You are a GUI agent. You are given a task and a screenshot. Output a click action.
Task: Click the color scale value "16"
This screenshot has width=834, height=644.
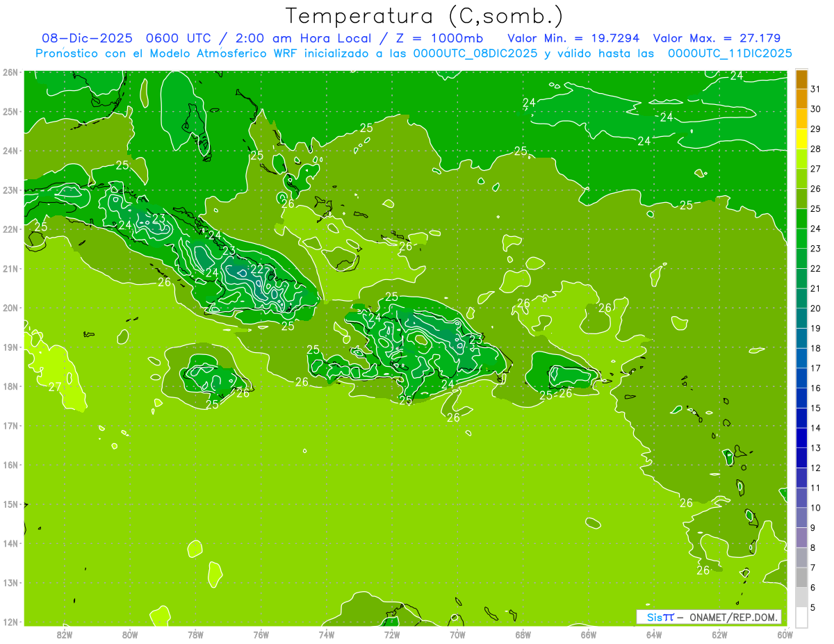click(x=815, y=388)
